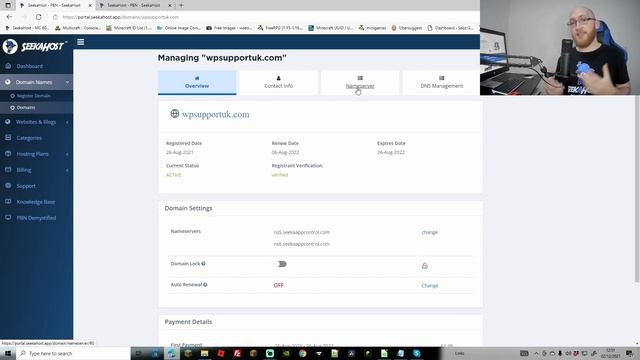
Task: Click the Knowledge Base book icon
Action: 8,201
